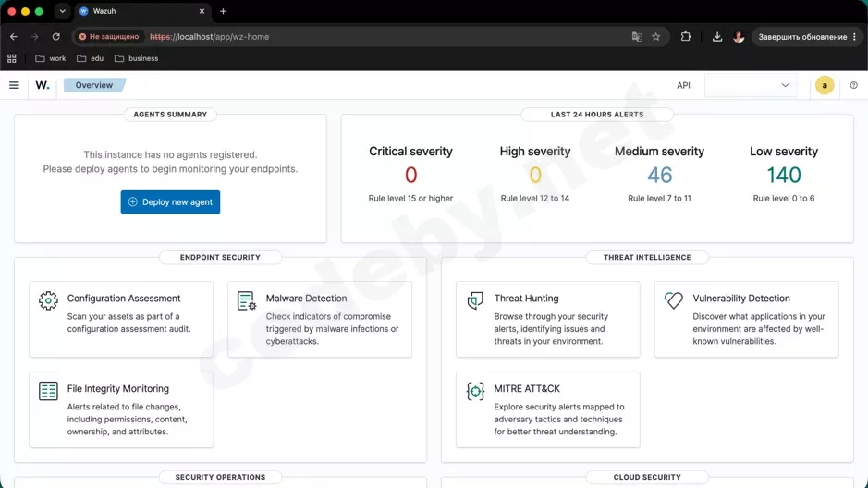Go back in browser history

[x=14, y=37]
